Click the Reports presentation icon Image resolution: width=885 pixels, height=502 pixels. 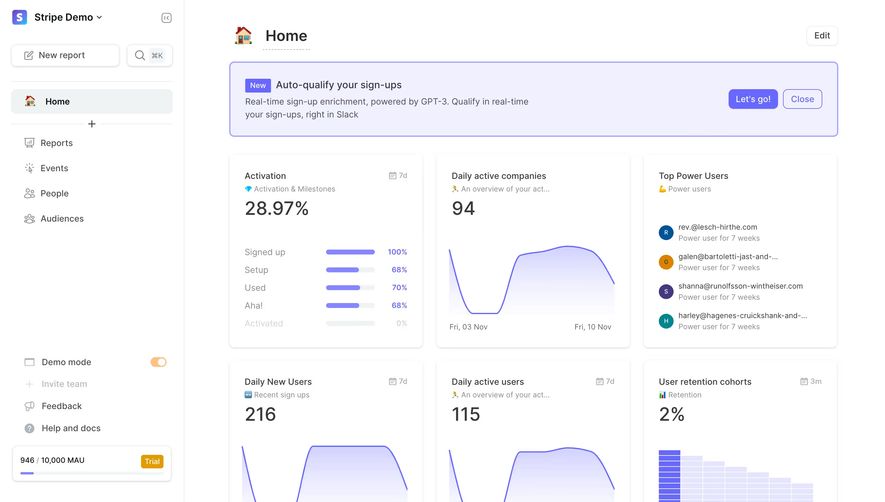pos(29,143)
